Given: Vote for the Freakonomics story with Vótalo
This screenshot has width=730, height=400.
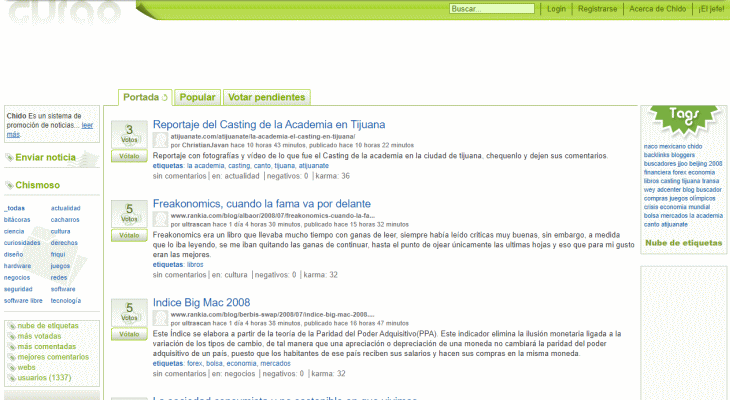Looking at the screenshot, I should click(x=129, y=236).
